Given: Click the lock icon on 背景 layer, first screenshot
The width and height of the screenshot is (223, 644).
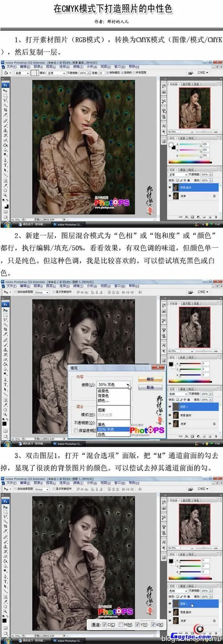Looking at the screenshot, I should tap(214, 196).
